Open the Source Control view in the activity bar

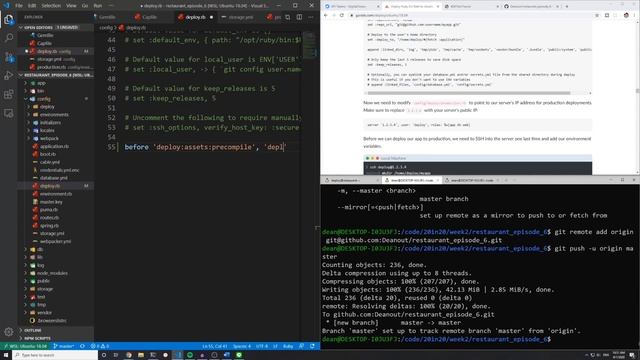click(x=9, y=57)
